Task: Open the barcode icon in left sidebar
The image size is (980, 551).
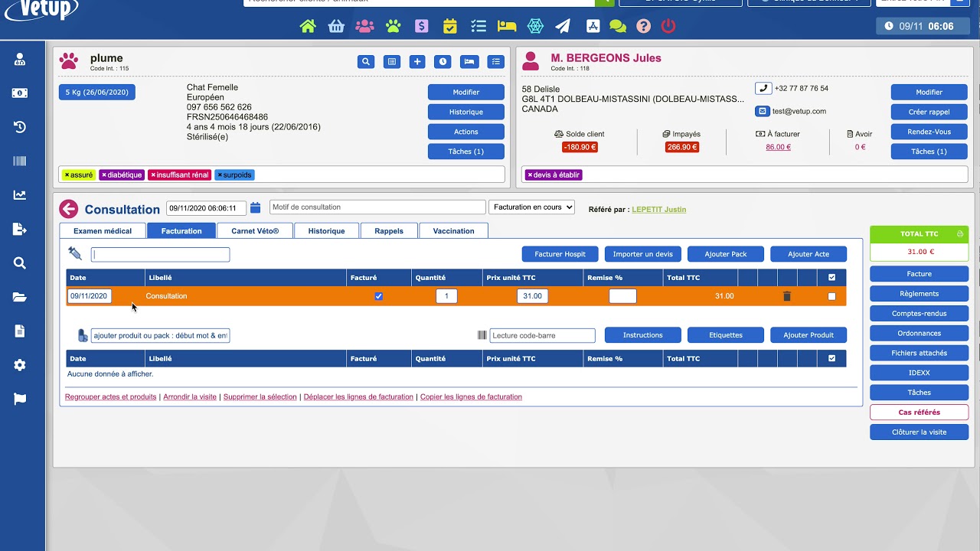Action: (x=20, y=161)
